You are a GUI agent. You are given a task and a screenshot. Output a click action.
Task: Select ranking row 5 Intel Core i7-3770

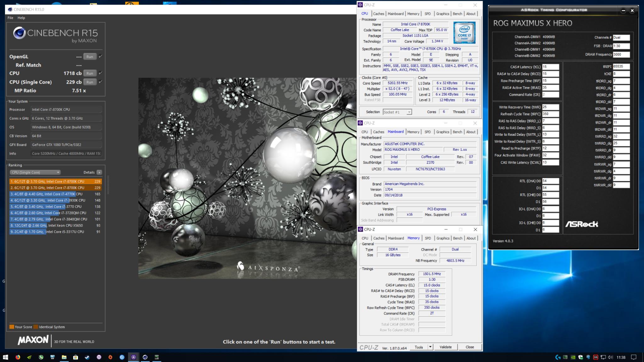point(56,206)
